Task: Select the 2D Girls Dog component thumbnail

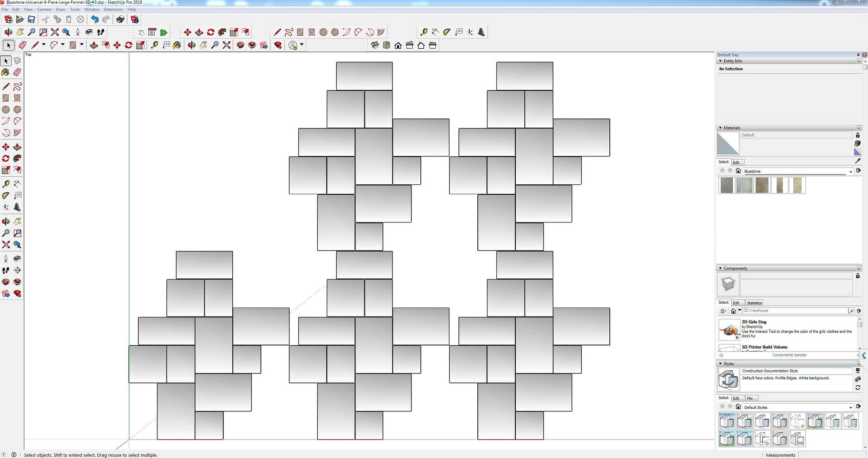Action: 729,330
